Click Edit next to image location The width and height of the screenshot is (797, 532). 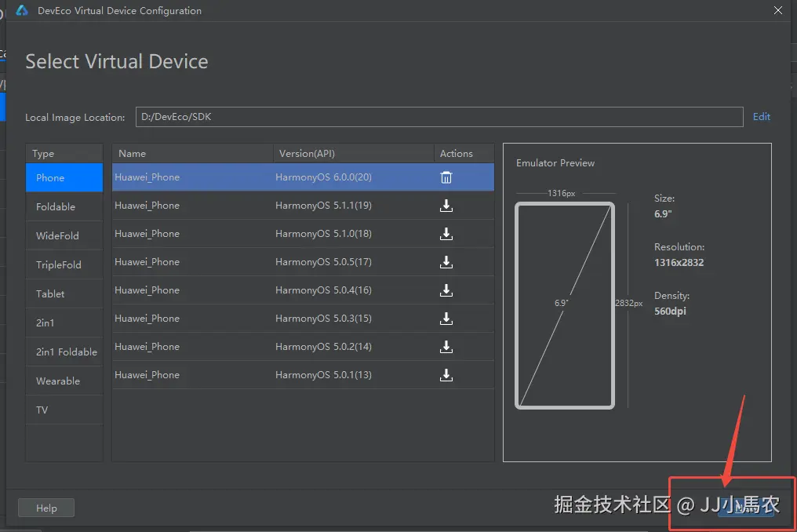761,116
